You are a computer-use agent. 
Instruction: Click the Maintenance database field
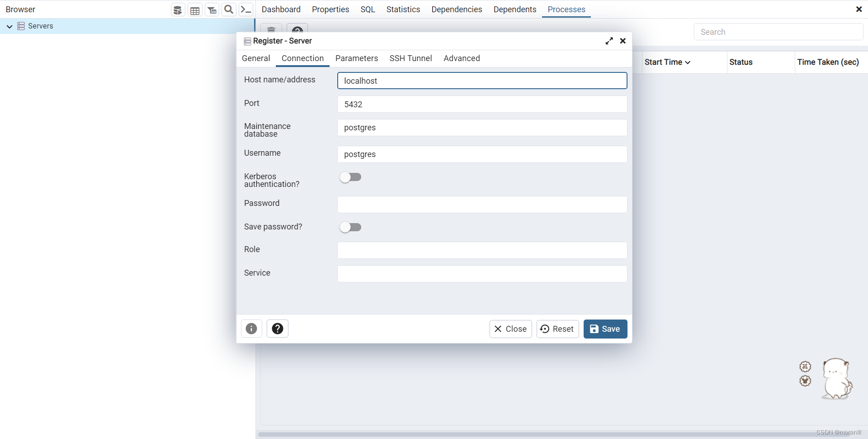[x=482, y=128]
